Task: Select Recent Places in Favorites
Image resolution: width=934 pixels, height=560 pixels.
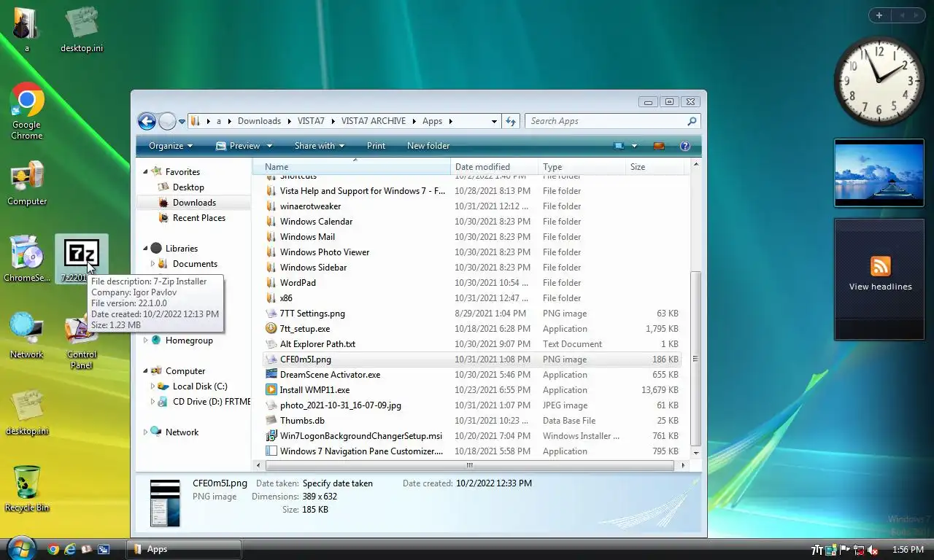Action: pyautogui.click(x=198, y=218)
